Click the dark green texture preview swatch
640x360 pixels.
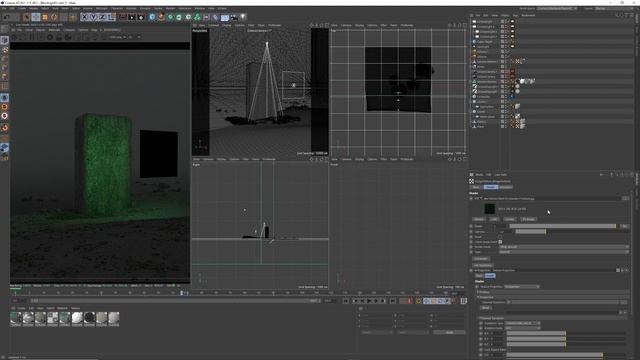[490, 209]
